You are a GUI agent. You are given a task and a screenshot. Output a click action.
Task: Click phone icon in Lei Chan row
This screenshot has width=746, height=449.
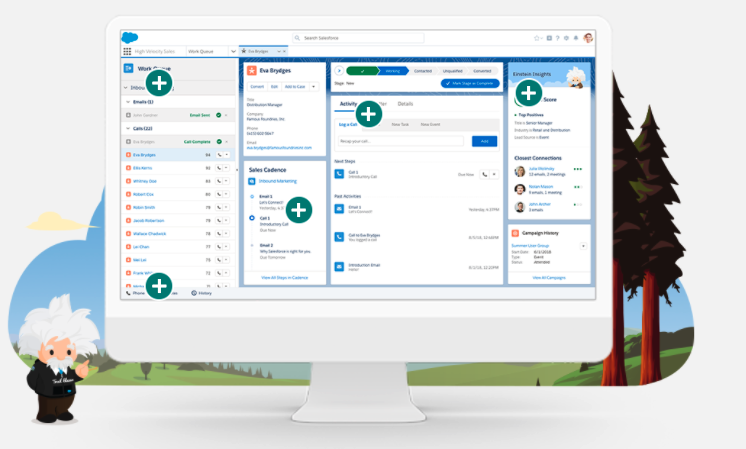coord(219,247)
